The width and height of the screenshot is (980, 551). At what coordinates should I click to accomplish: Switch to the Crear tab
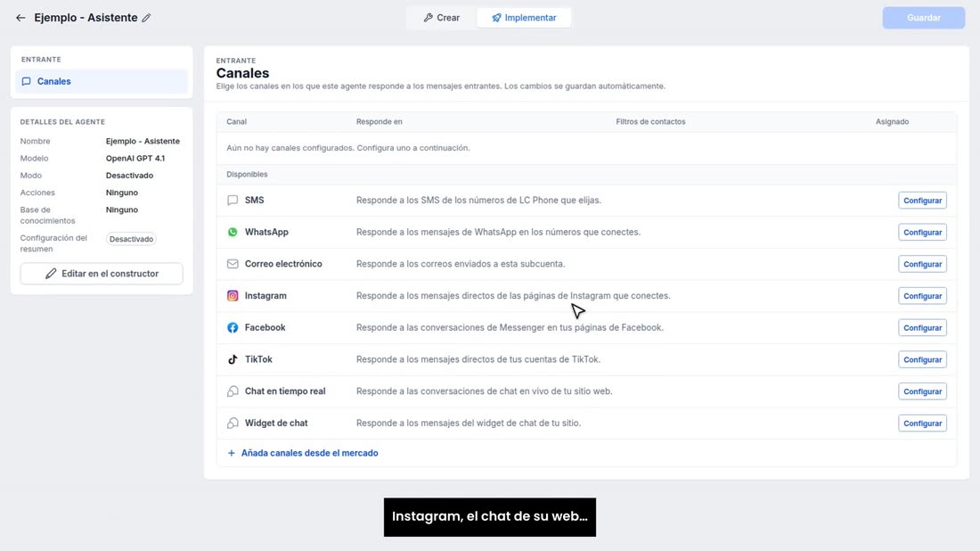442,18
